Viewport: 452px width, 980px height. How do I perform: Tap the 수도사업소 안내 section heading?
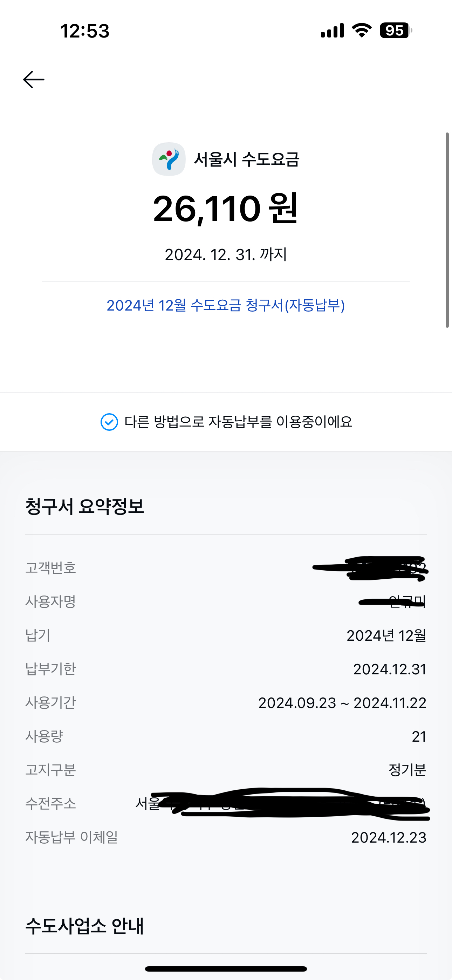[84, 926]
